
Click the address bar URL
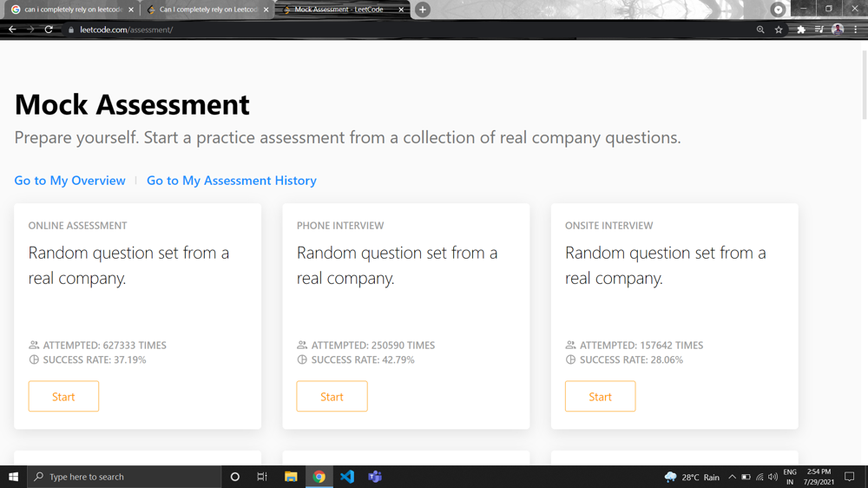pyautogui.click(x=126, y=30)
